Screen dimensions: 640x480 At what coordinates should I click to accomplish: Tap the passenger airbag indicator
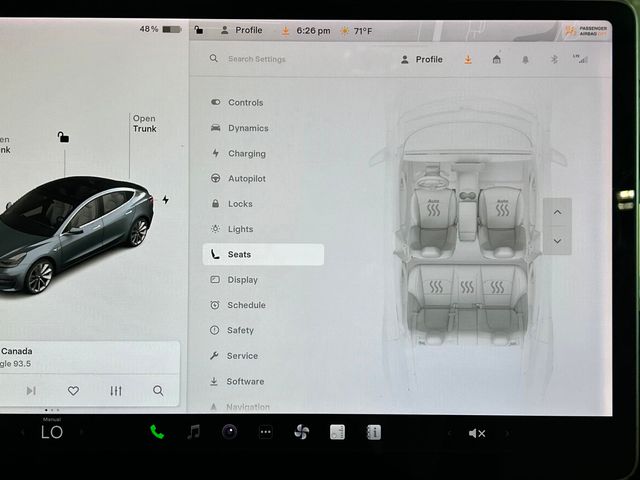tap(587, 31)
